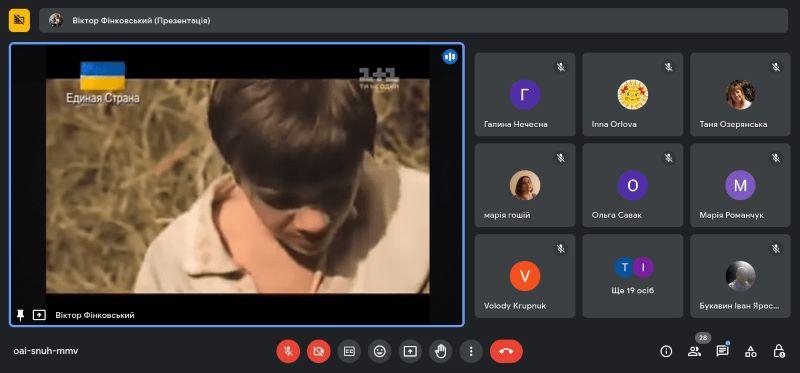Click the Volody Krupnuk name label
The height and width of the screenshot is (373, 800).
pos(515,306)
